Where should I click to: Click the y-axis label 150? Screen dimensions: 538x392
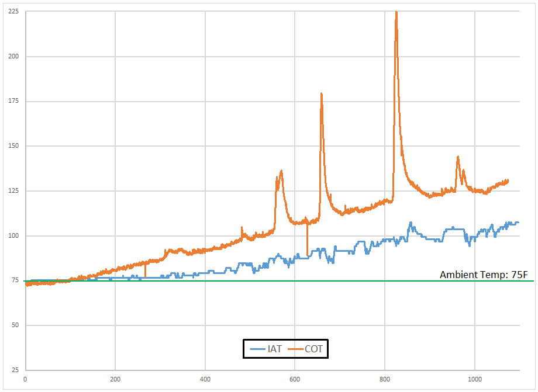coord(13,146)
